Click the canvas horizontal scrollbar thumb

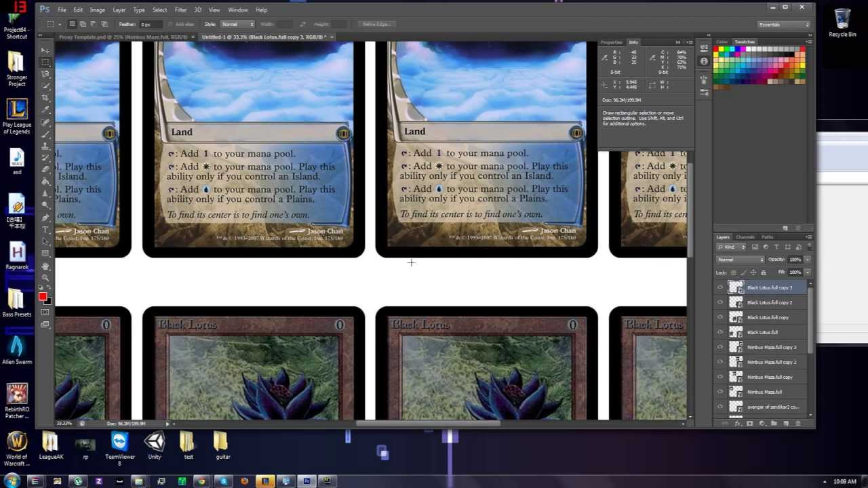[428, 424]
